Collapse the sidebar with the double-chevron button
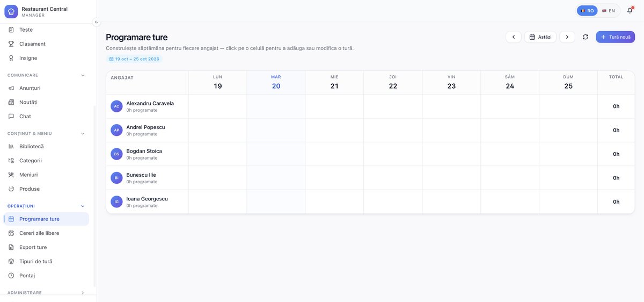 point(97,22)
